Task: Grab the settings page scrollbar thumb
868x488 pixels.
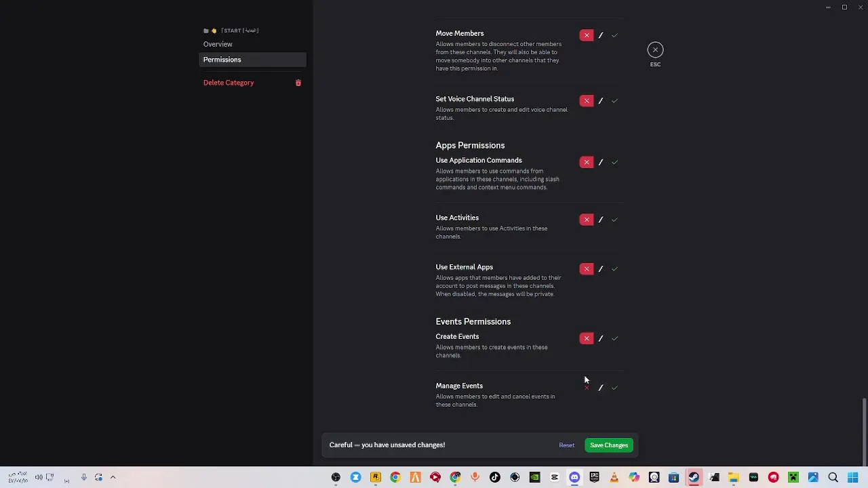Action: click(864, 430)
